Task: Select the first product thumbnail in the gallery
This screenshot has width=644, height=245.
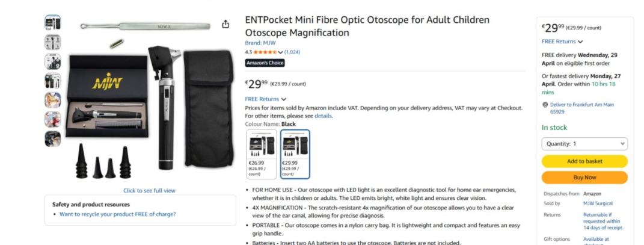Action: click(53, 23)
